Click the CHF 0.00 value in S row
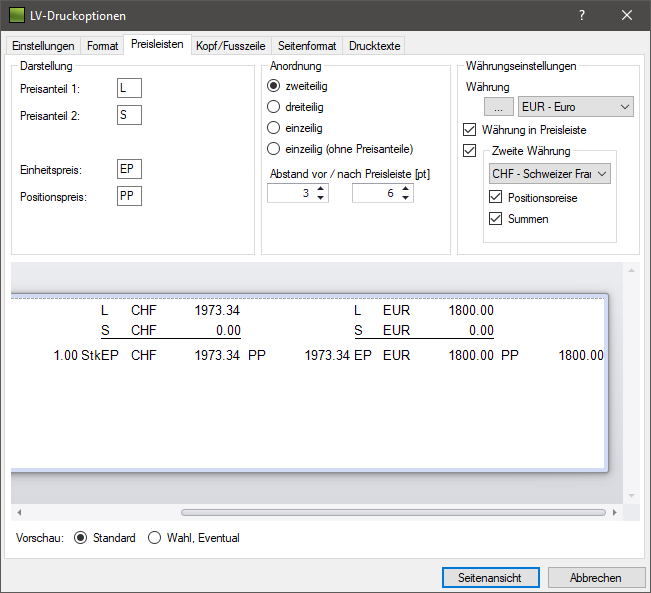 click(228, 330)
